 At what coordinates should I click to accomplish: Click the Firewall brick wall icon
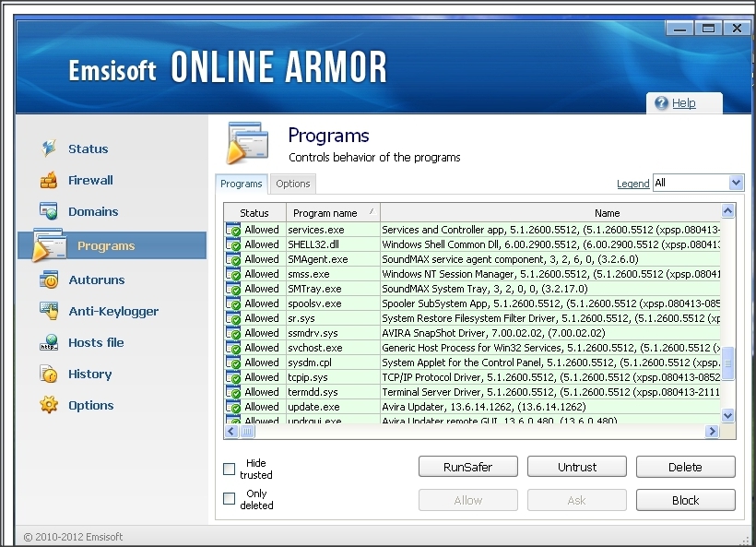click(x=49, y=180)
